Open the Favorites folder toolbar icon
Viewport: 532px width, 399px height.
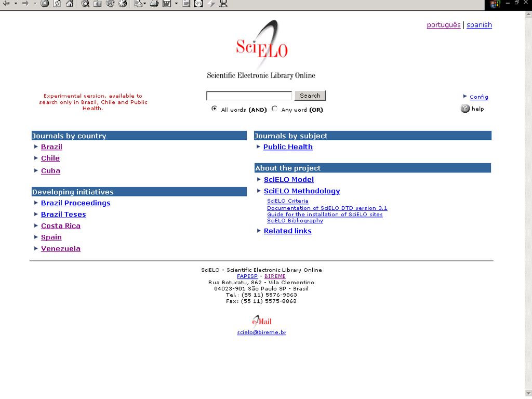(97, 4)
